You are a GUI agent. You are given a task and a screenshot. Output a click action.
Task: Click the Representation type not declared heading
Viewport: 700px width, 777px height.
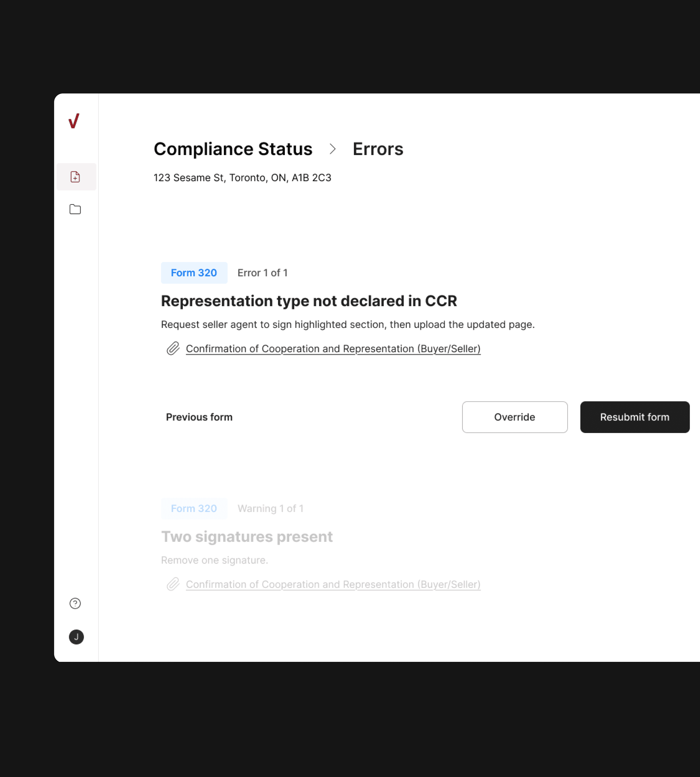[x=309, y=301]
